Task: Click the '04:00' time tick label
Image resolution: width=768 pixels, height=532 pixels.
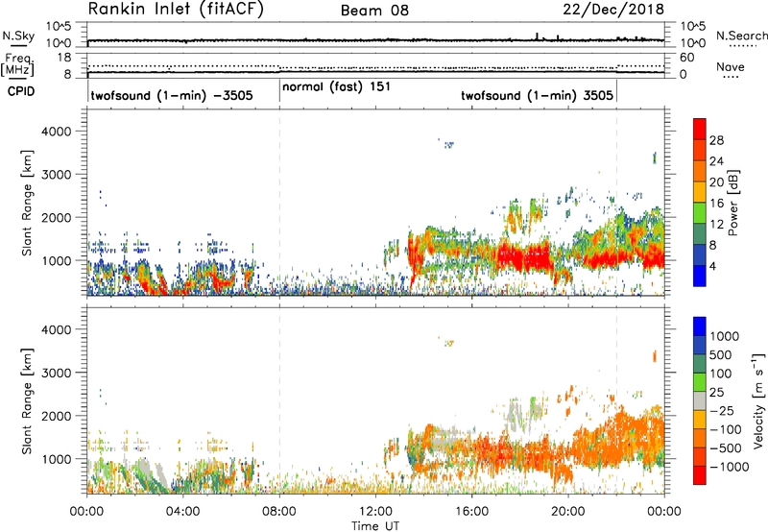Action: coord(182,512)
